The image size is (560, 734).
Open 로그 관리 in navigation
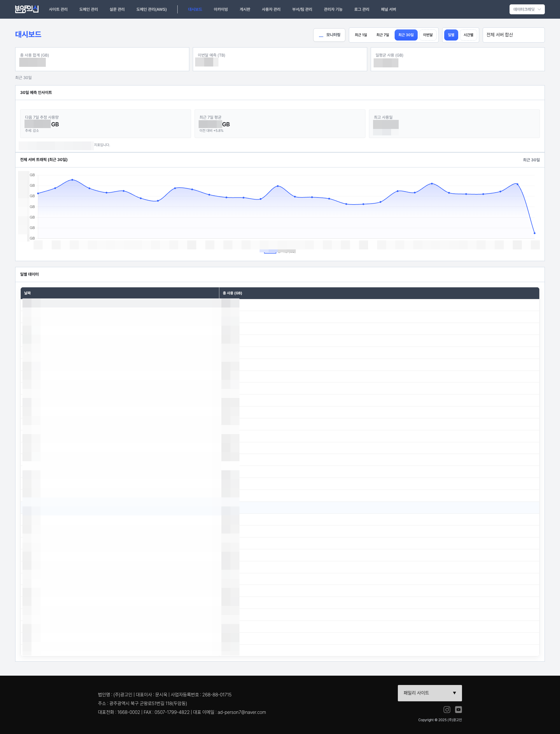[x=361, y=9]
